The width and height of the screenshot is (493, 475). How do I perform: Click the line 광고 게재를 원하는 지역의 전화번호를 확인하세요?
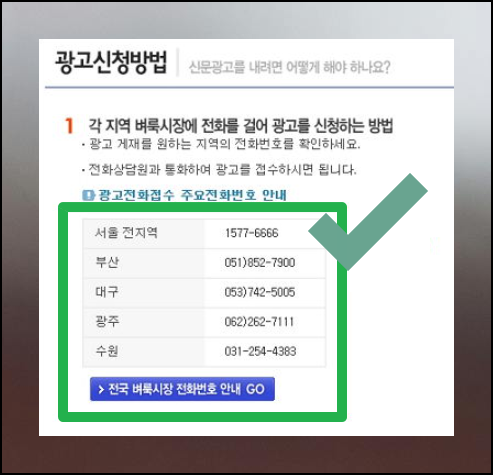(x=224, y=144)
